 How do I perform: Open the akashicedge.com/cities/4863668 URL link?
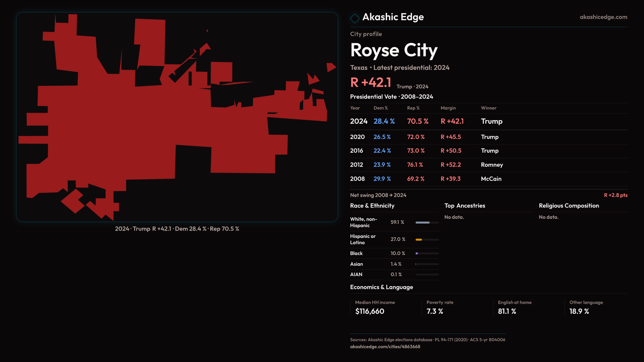coord(385,347)
